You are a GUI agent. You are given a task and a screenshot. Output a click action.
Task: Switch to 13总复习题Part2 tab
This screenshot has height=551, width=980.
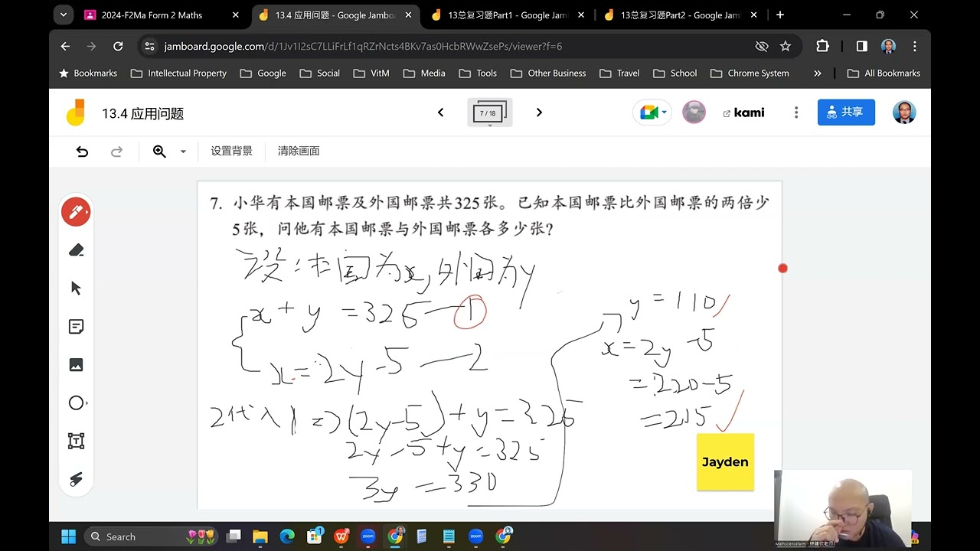[681, 15]
